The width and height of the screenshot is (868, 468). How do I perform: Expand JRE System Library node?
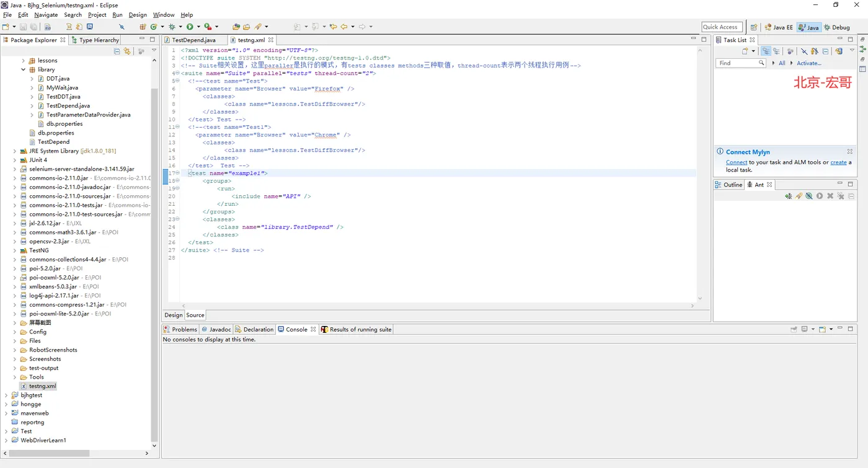pos(15,151)
